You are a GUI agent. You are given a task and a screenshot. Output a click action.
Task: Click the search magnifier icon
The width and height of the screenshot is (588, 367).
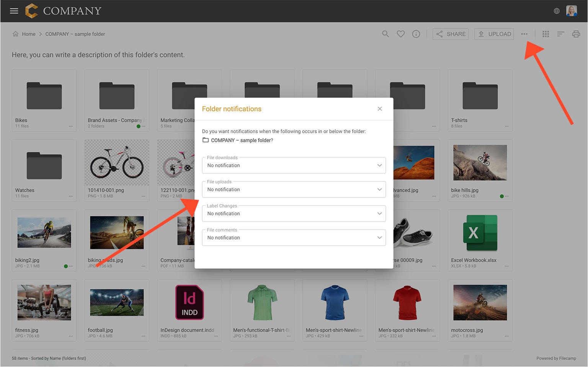coord(385,34)
